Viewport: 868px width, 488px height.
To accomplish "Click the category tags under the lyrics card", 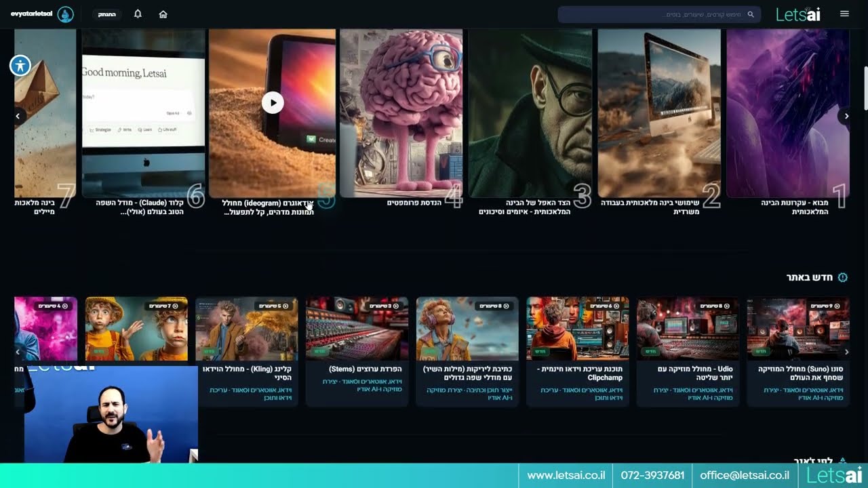I will point(470,394).
